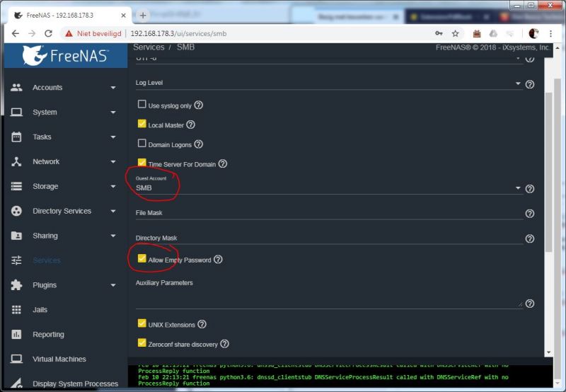
Task: Click the Network topology icon
Action: (16, 162)
